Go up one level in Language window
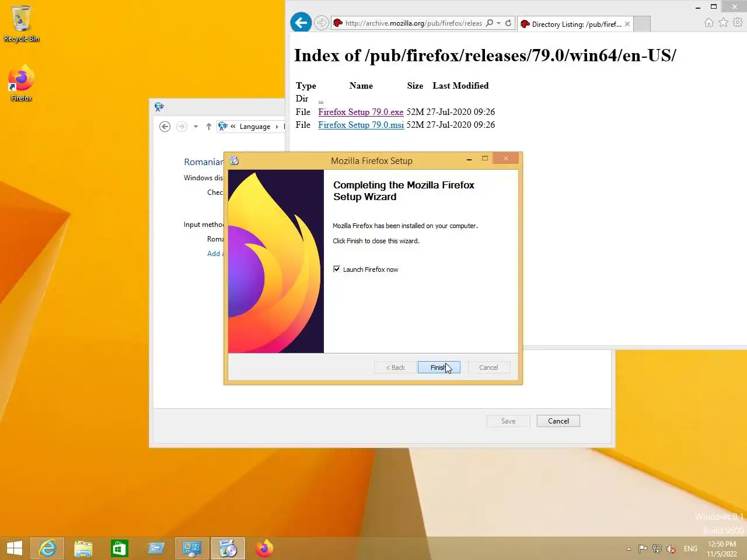 click(208, 127)
